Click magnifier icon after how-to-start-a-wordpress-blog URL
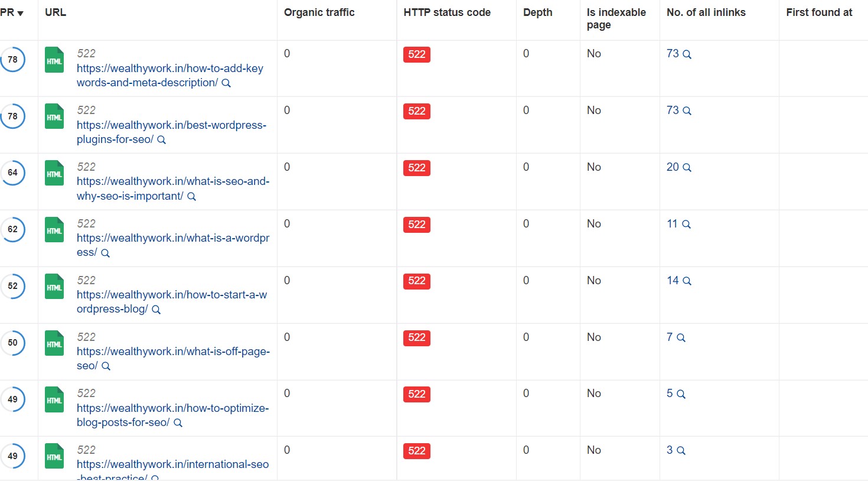 coord(156,310)
